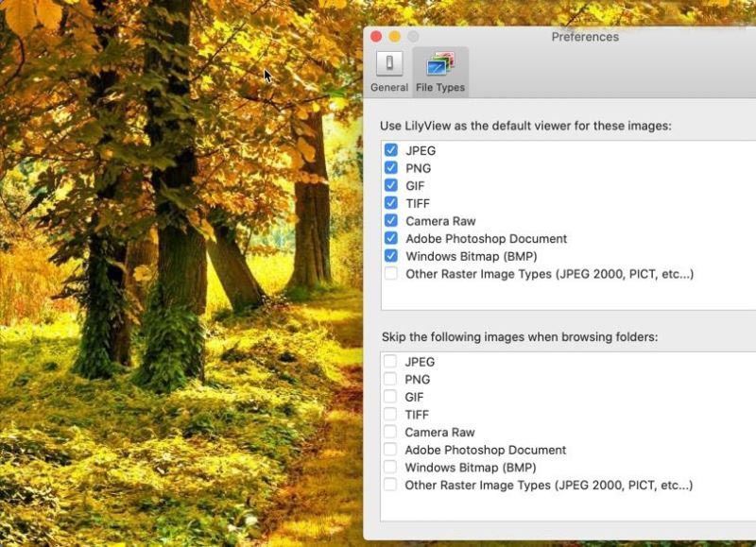Skip Windows Bitmap (BMP) when browsing folders
Screen dimensions: 756x547
click(390, 467)
